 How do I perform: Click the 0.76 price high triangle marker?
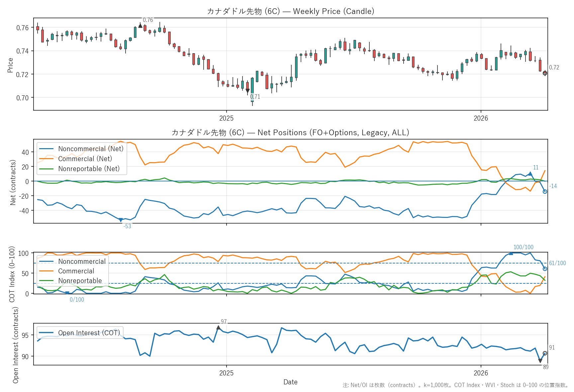[140, 26]
